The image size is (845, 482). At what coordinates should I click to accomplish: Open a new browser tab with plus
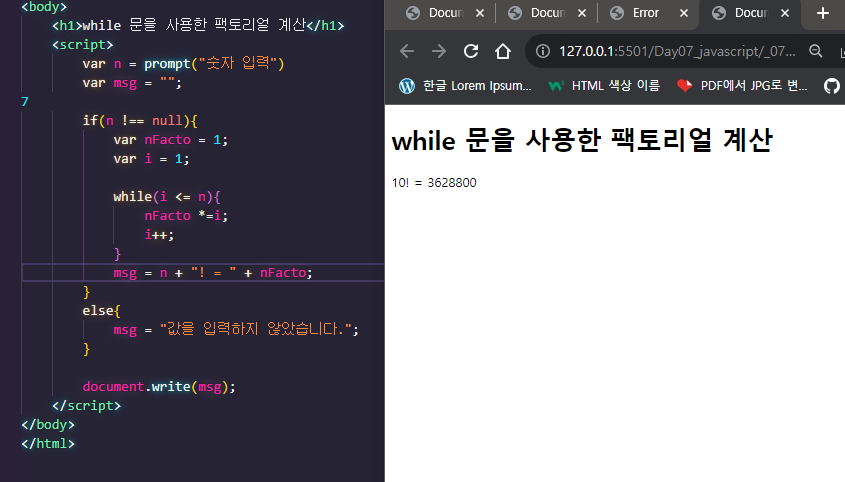pyautogui.click(x=822, y=13)
